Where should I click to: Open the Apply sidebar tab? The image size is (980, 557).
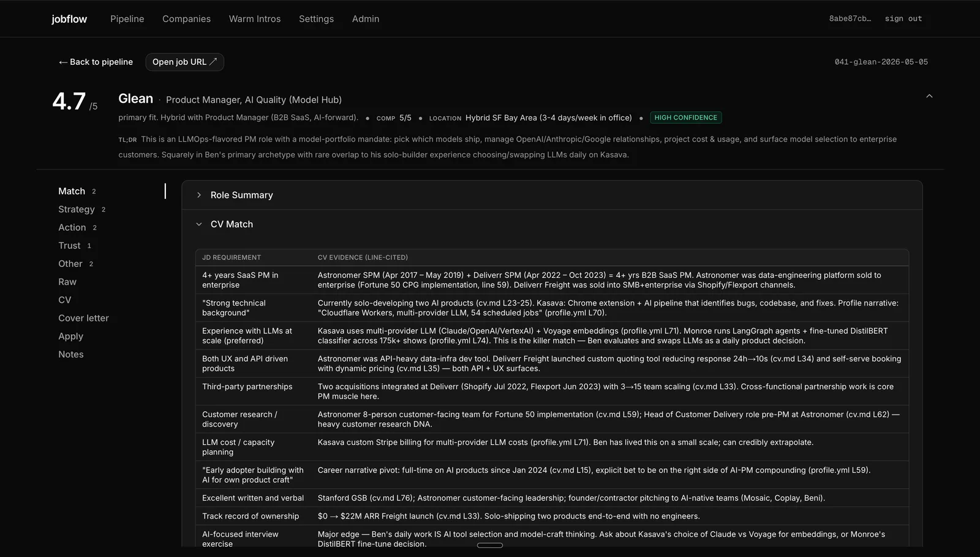70,337
